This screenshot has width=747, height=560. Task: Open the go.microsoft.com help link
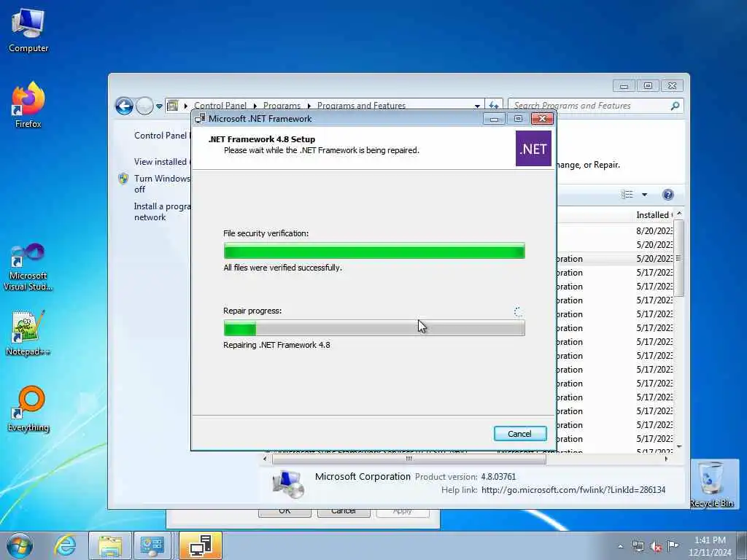pos(573,489)
